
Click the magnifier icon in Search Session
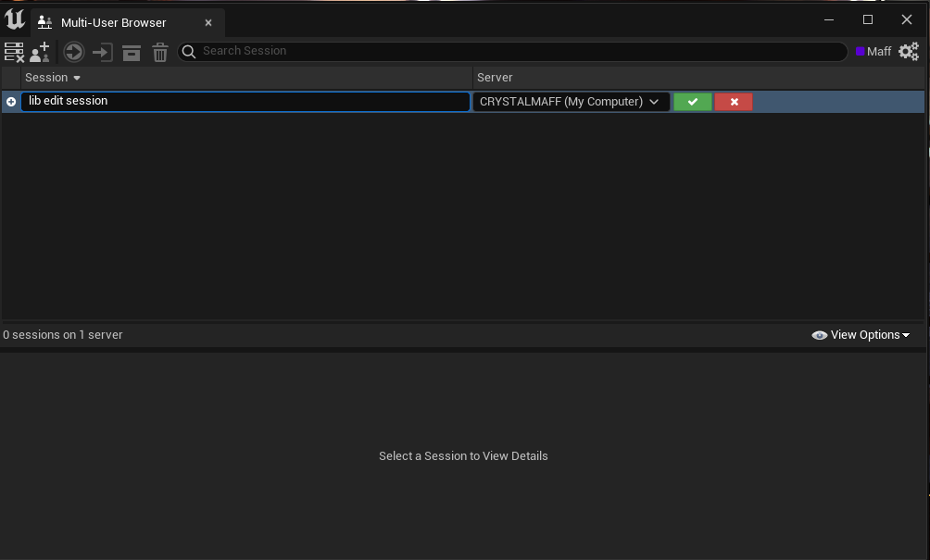(188, 51)
